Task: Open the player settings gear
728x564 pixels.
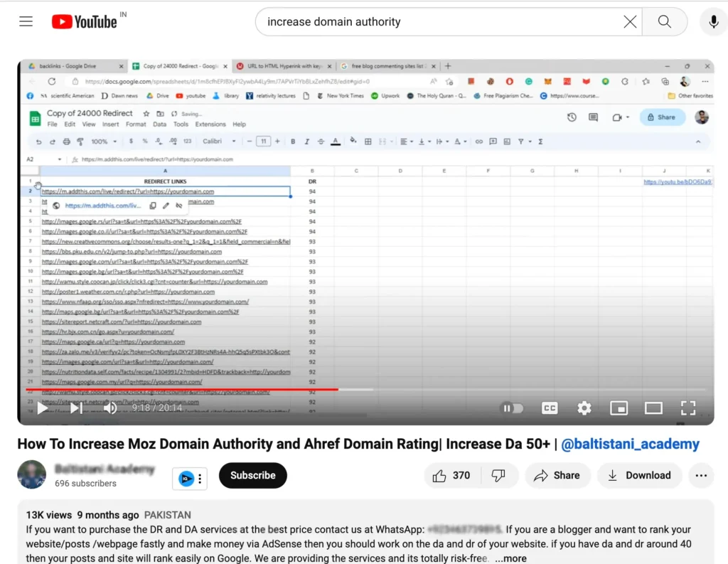Action: (584, 408)
